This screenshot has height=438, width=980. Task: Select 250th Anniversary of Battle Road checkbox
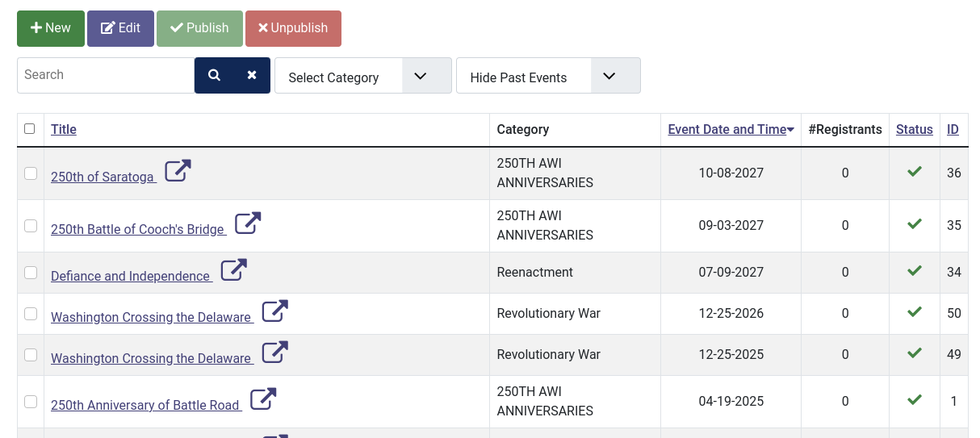31,402
